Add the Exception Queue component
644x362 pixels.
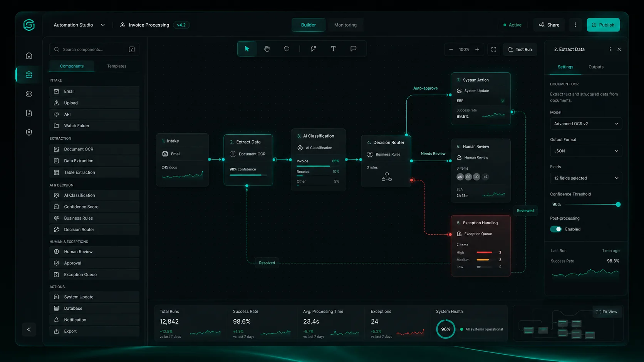click(94, 275)
